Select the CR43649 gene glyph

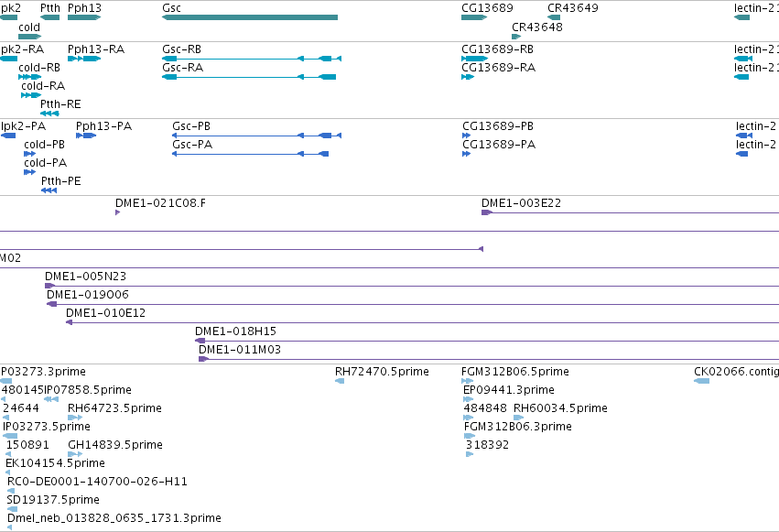tap(554, 17)
